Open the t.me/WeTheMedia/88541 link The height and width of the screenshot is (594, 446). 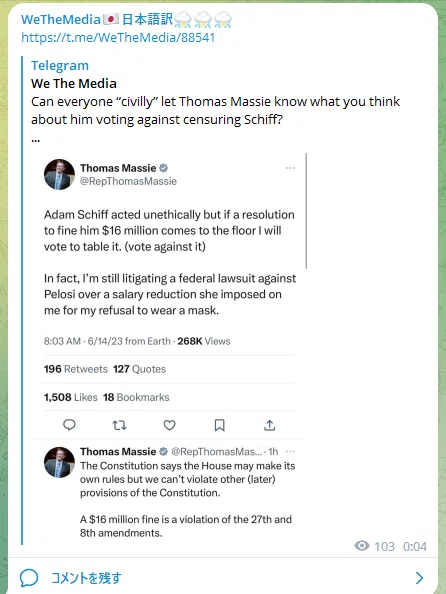tap(118, 38)
